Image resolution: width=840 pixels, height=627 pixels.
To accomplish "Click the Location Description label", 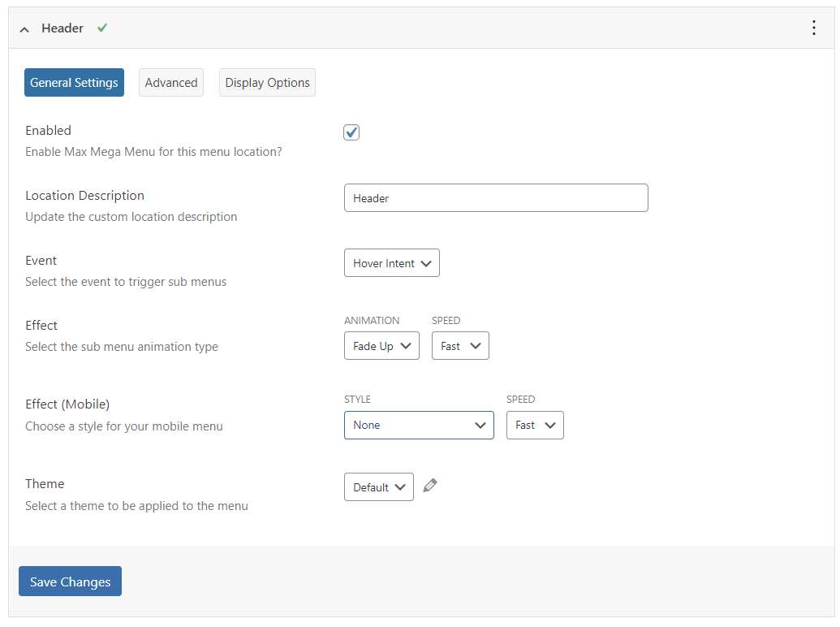I will (x=85, y=196).
